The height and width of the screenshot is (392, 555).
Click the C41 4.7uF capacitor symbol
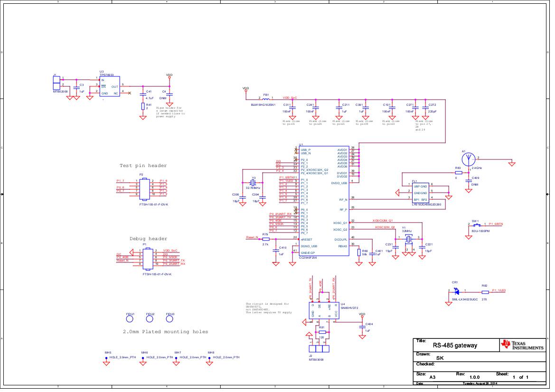point(144,95)
